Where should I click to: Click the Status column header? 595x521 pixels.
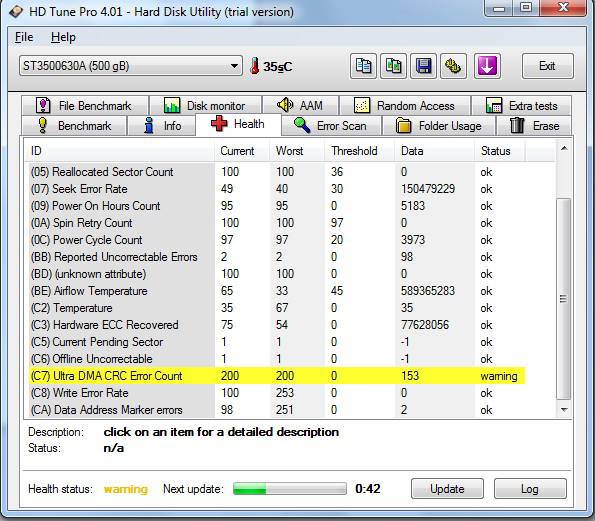[x=500, y=151]
